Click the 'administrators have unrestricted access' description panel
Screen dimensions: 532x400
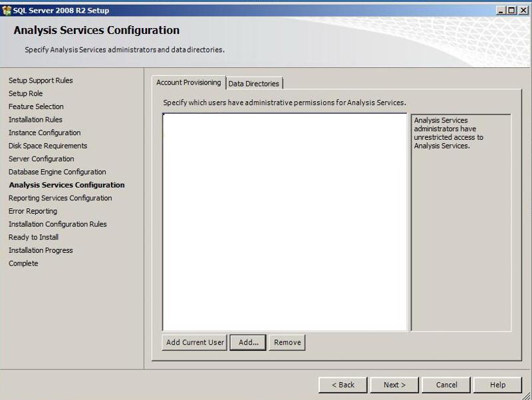(461, 223)
